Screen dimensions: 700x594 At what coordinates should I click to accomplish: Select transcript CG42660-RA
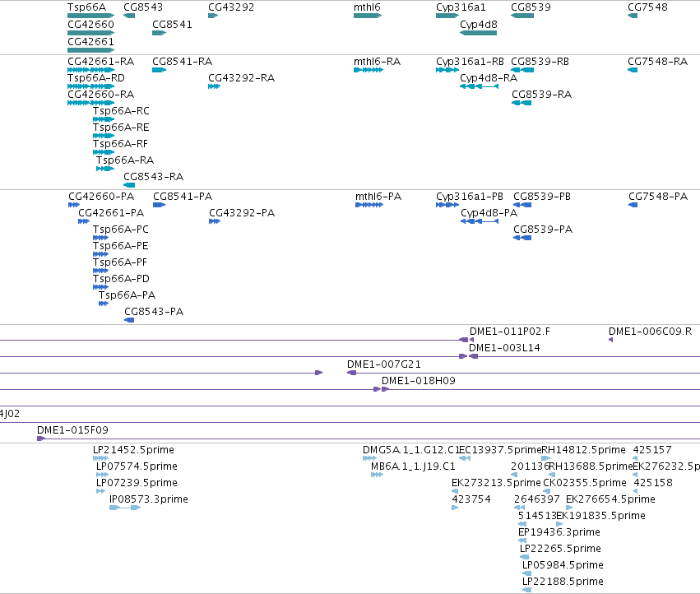91,103
